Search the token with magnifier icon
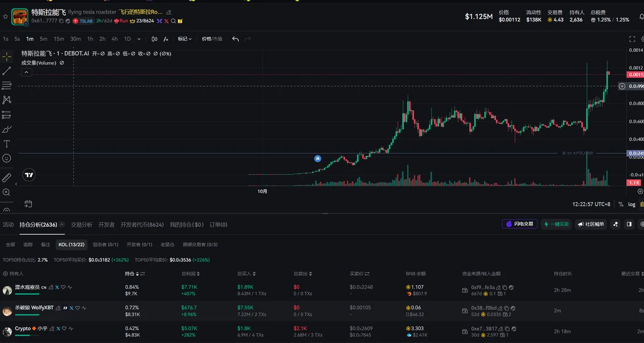 tap(173, 21)
